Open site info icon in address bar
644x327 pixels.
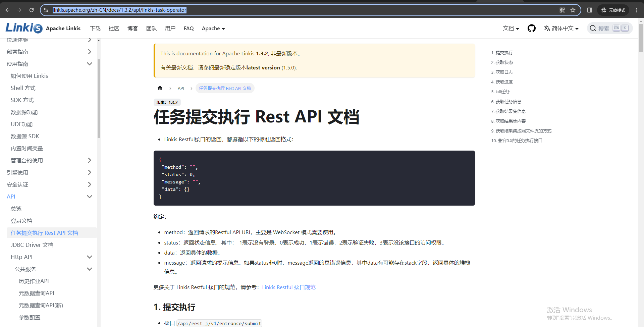point(46,10)
